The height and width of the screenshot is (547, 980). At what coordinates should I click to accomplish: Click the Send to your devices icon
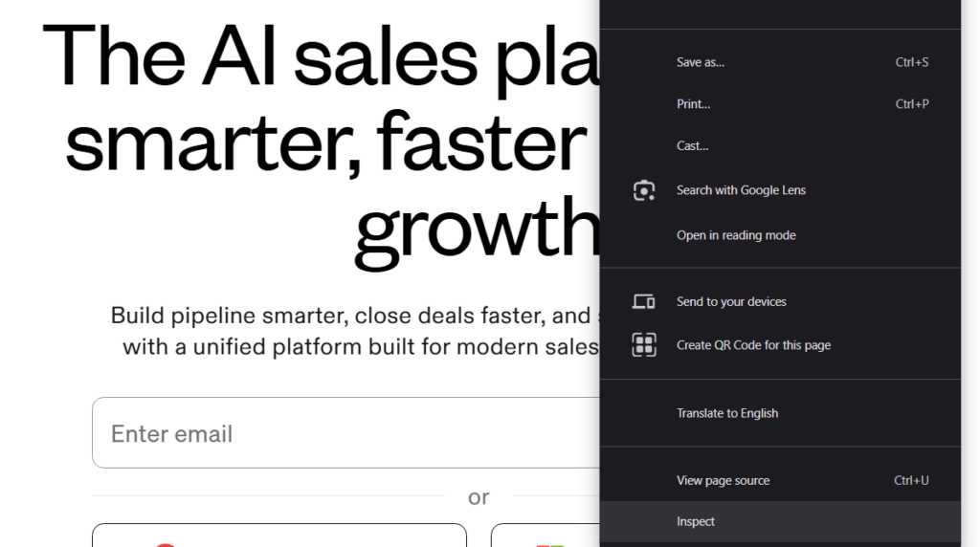644,302
